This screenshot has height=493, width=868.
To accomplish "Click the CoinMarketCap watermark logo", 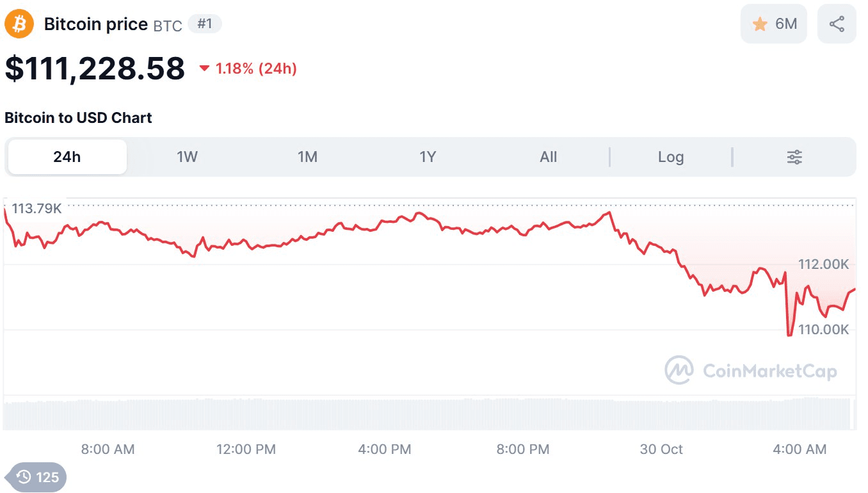I will tap(679, 370).
